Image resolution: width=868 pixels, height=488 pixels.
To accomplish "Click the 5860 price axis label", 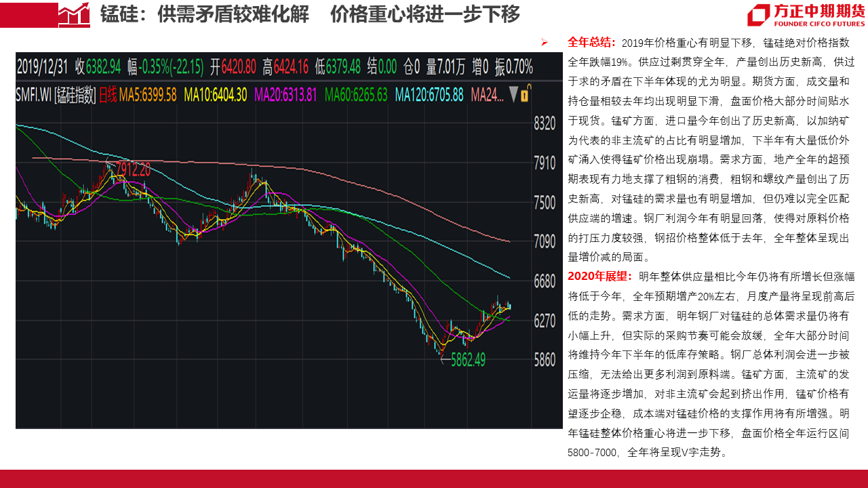I will tap(545, 359).
